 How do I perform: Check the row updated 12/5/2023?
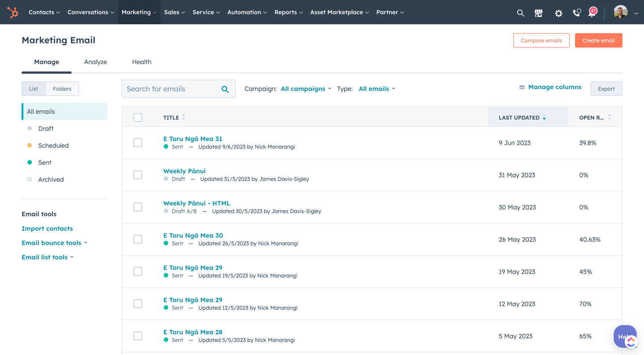pyautogui.click(x=138, y=304)
